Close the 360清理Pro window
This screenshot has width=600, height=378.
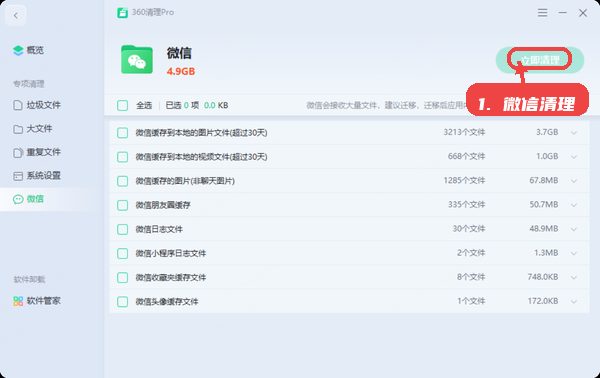(x=583, y=13)
